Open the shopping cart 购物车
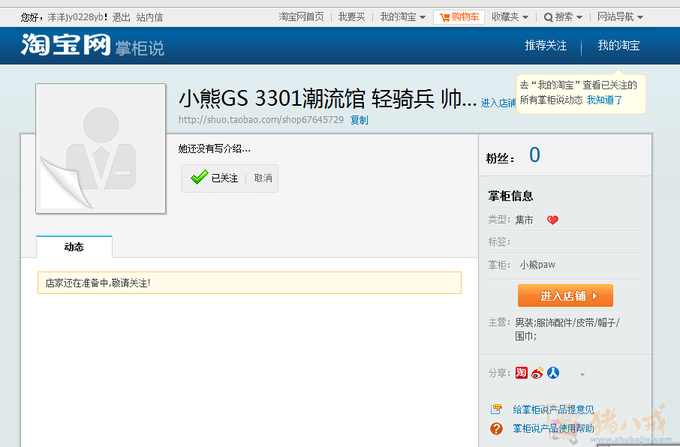The width and height of the screenshot is (680, 447). tap(459, 17)
